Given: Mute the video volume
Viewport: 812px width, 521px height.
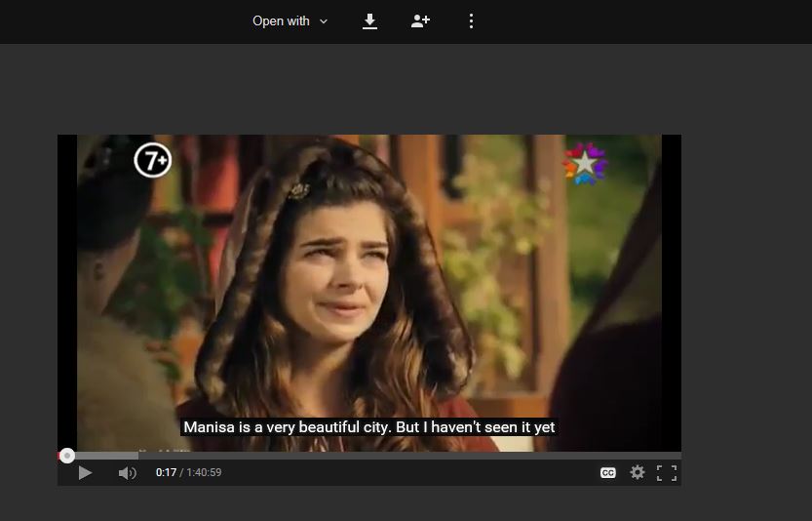Looking at the screenshot, I should 127,473.
